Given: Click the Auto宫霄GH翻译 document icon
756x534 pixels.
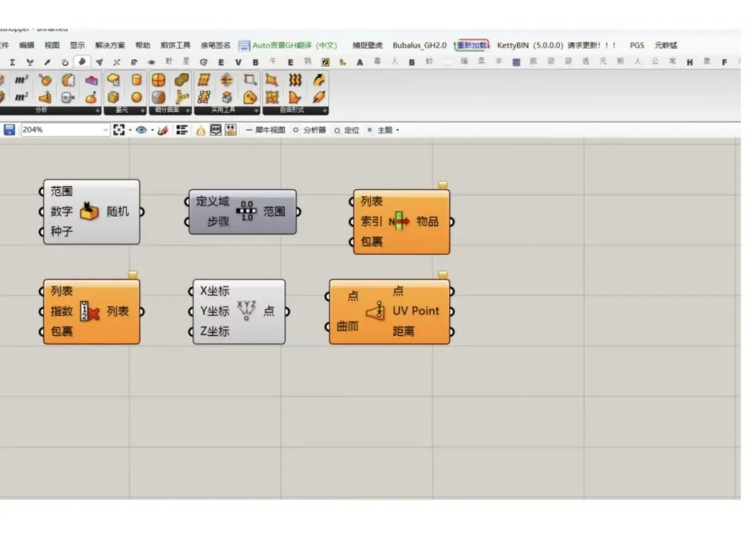Looking at the screenshot, I should pos(244,45).
